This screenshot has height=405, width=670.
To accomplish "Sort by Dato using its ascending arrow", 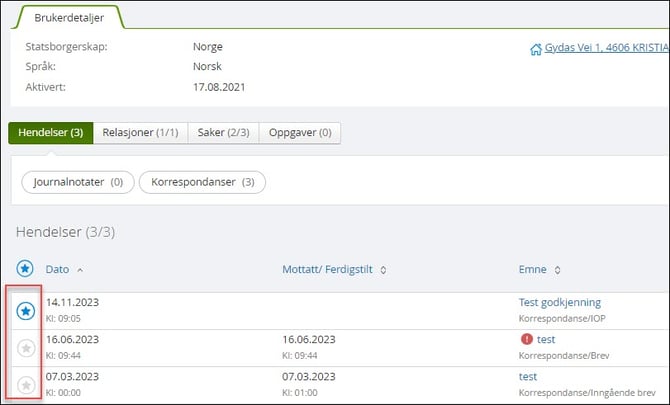I will click(80, 269).
